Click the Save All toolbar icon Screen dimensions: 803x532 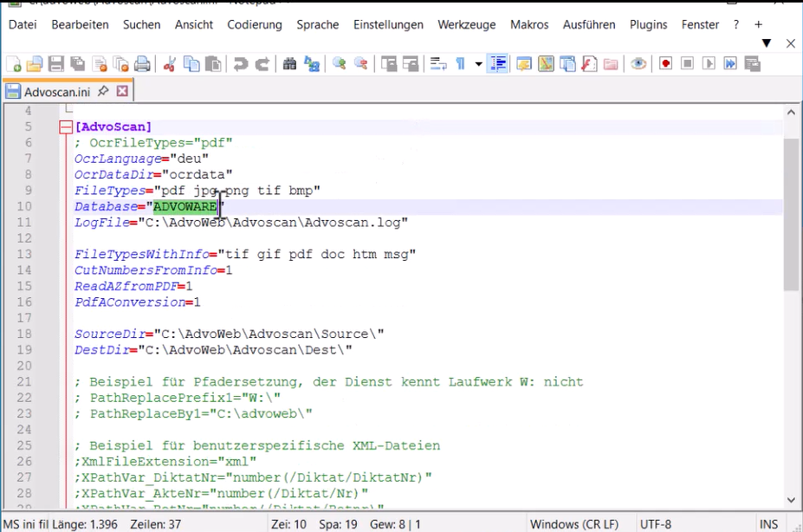click(77, 64)
